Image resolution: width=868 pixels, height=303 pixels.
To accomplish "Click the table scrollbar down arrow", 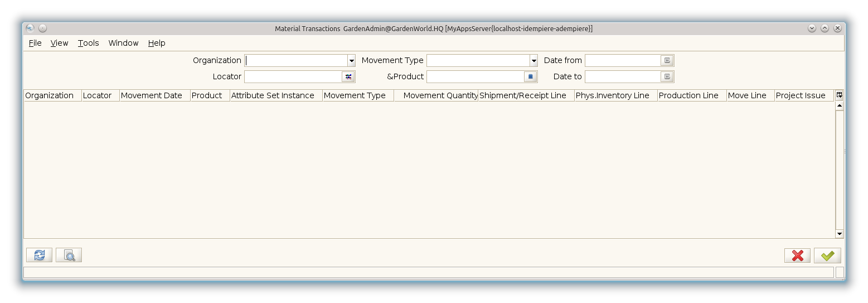I will [840, 234].
